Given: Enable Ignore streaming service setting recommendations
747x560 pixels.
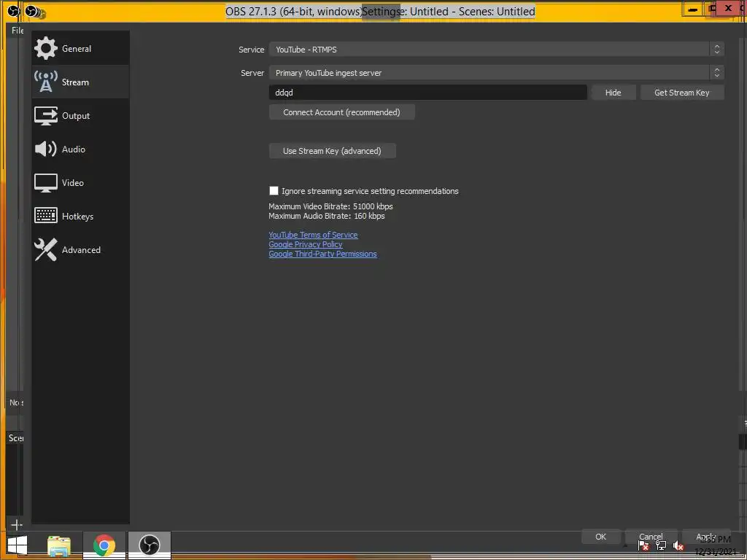Looking at the screenshot, I should pos(274,191).
